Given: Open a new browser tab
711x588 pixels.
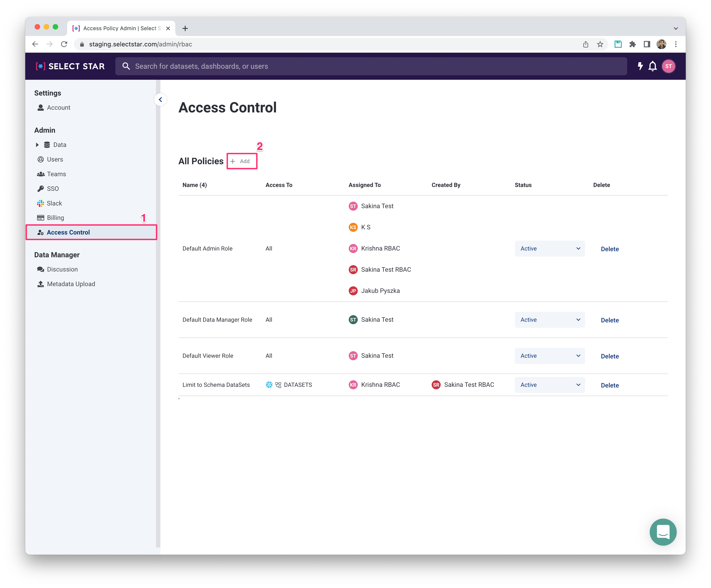Looking at the screenshot, I should point(185,28).
